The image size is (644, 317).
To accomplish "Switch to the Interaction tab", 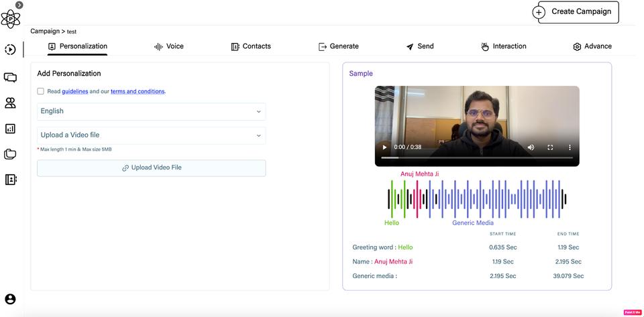I will (x=504, y=46).
